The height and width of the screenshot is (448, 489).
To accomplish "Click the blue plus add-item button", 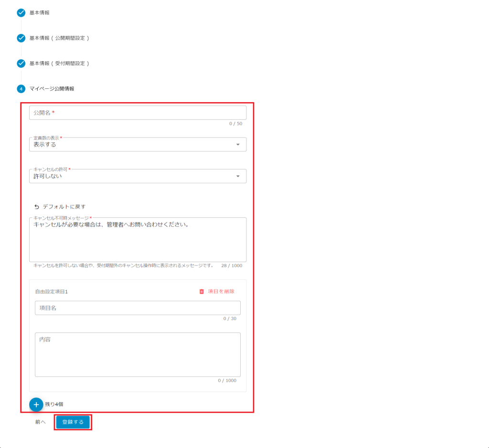I will (x=36, y=404).
